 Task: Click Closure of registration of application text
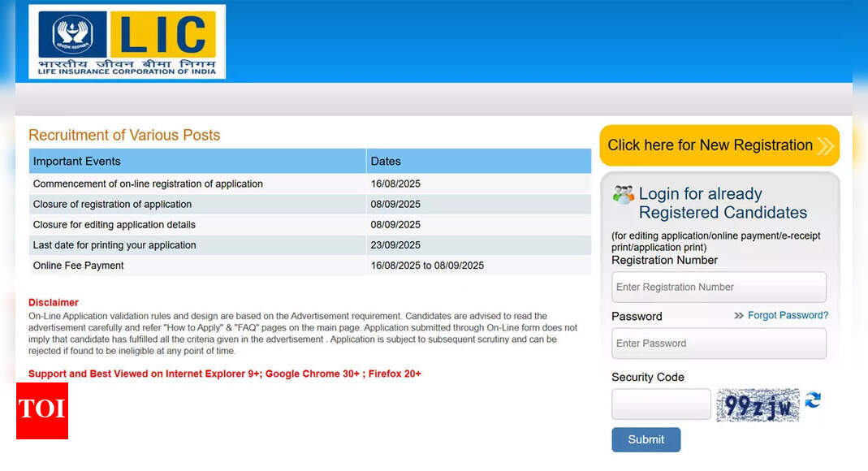click(x=112, y=204)
